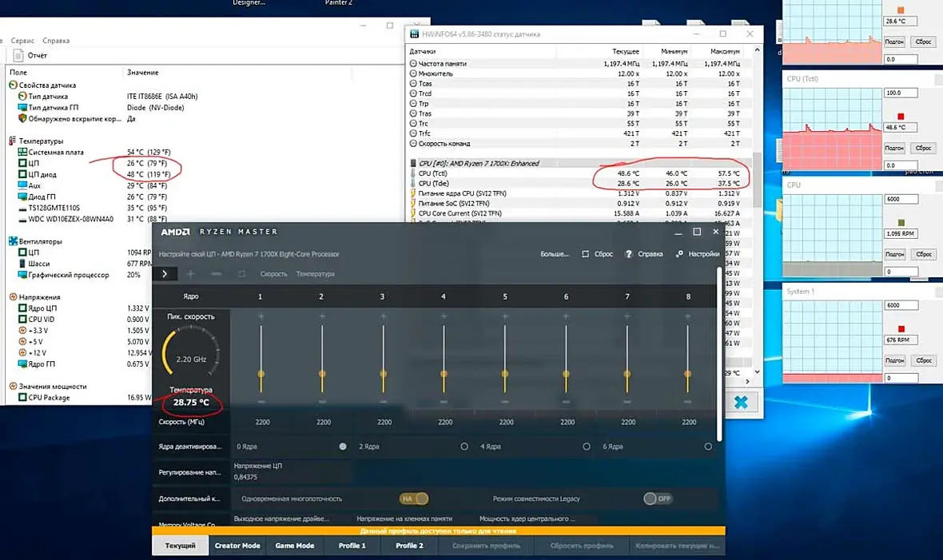943x560 pixels.
Task: Open the Сервис menu in AIDA64
Action: [22, 41]
